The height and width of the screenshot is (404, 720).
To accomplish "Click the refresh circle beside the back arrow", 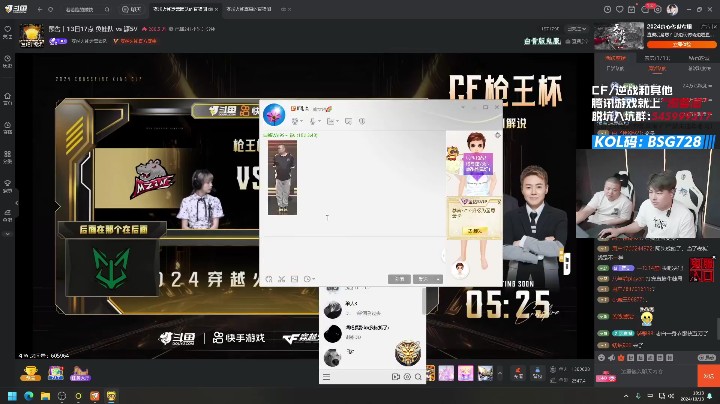I will click(51, 9).
